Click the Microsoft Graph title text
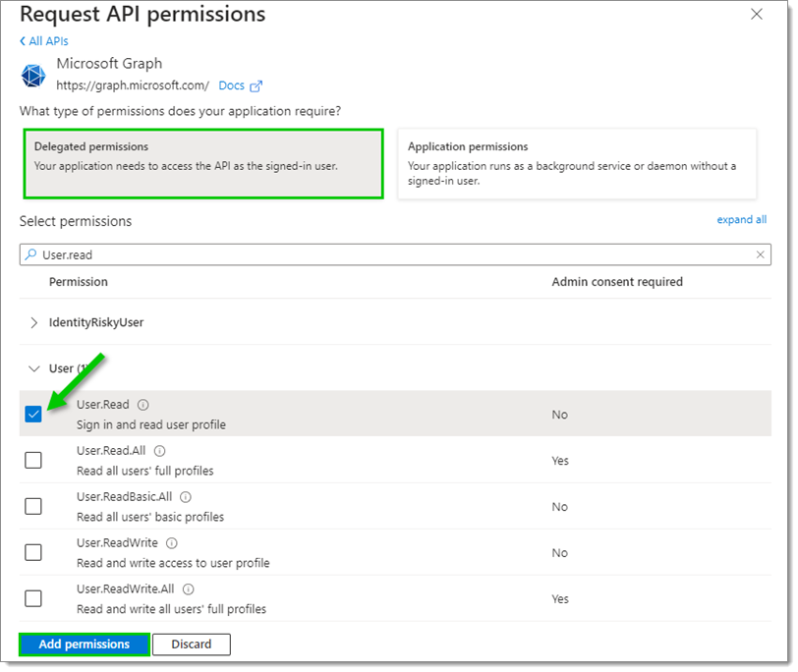Viewport: 798px width, 672px height. tap(109, 64)
